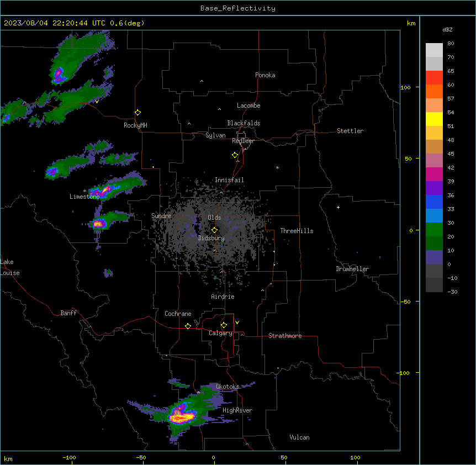Viewport: 476px width, 465px height.
Task: Click the dBZ legend value 57
Action: [x=451, y=98]
